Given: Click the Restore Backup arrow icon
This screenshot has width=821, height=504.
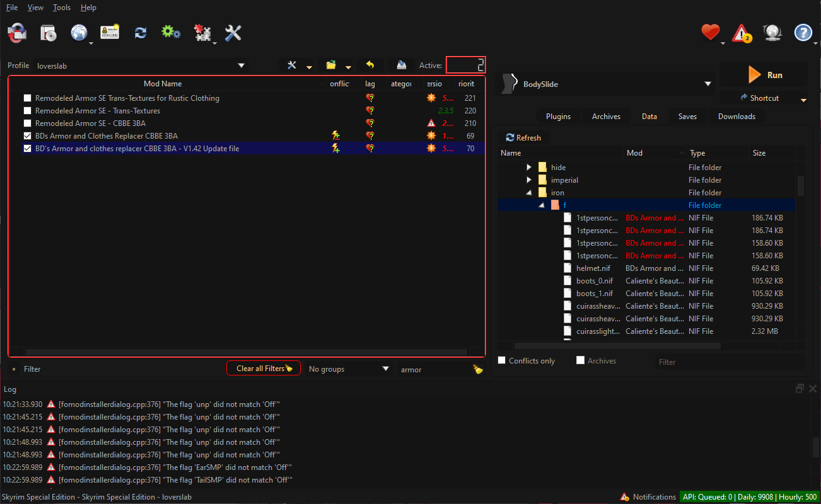Looking at the screenshot, I should (370, 65).
